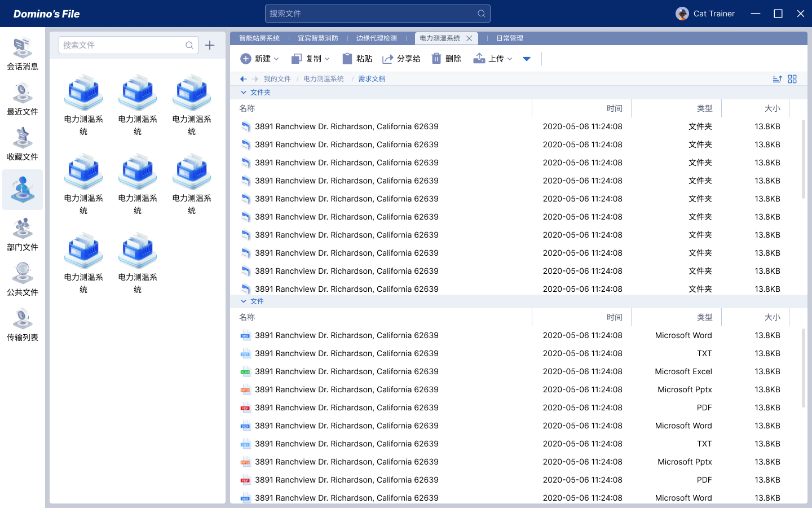Viewport: 812px width, 508px height.
Task: Open 部门文件 in the sidebar
Action: click(23, 235)
